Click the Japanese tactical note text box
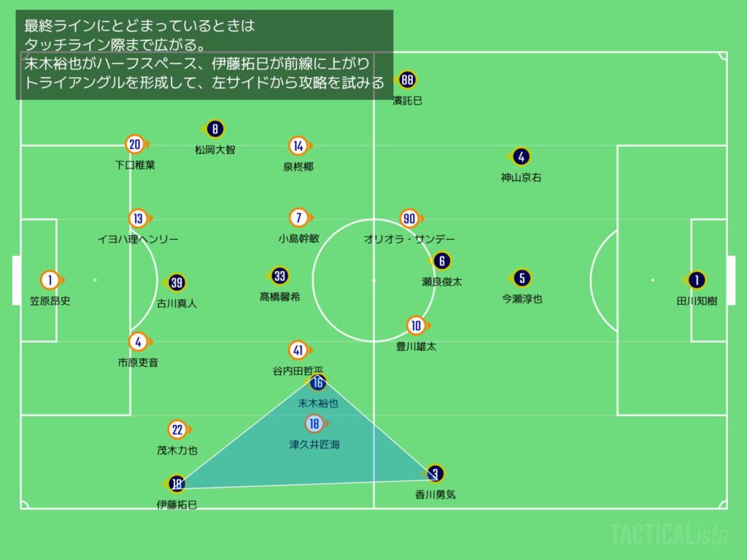The width and height of the screenshot is (747, 560). (x=204, y=55)
